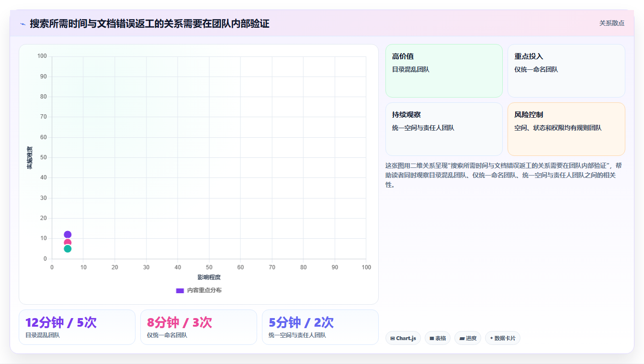Click the y-axis tick value 50
Screen dimensions: 644x364
[x=44, y=157]
